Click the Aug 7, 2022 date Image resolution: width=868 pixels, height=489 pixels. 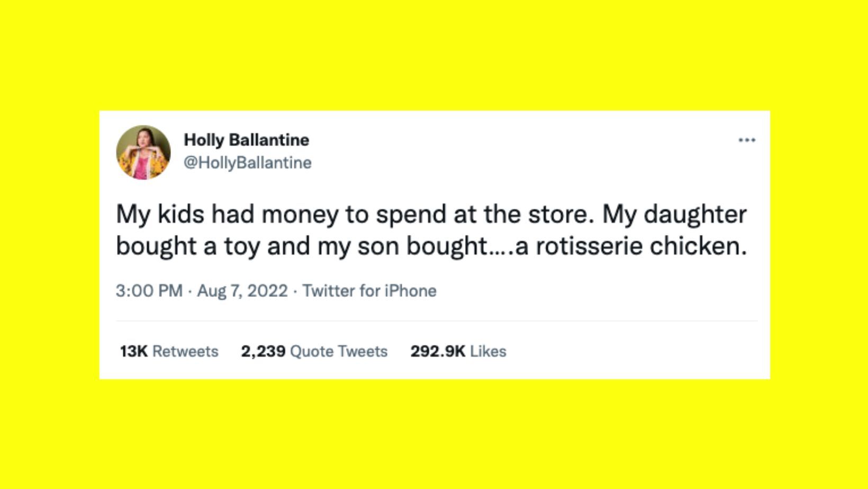(x=242, y=291)
